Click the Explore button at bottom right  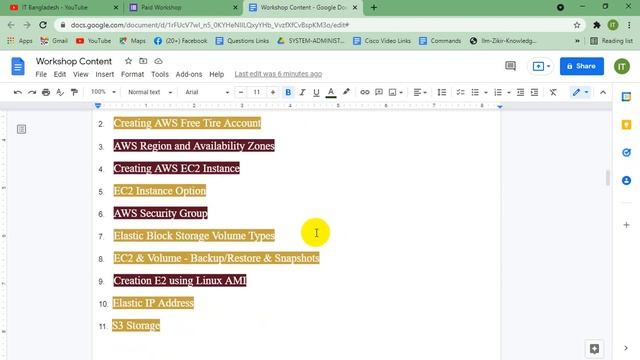tap(594, 349)
